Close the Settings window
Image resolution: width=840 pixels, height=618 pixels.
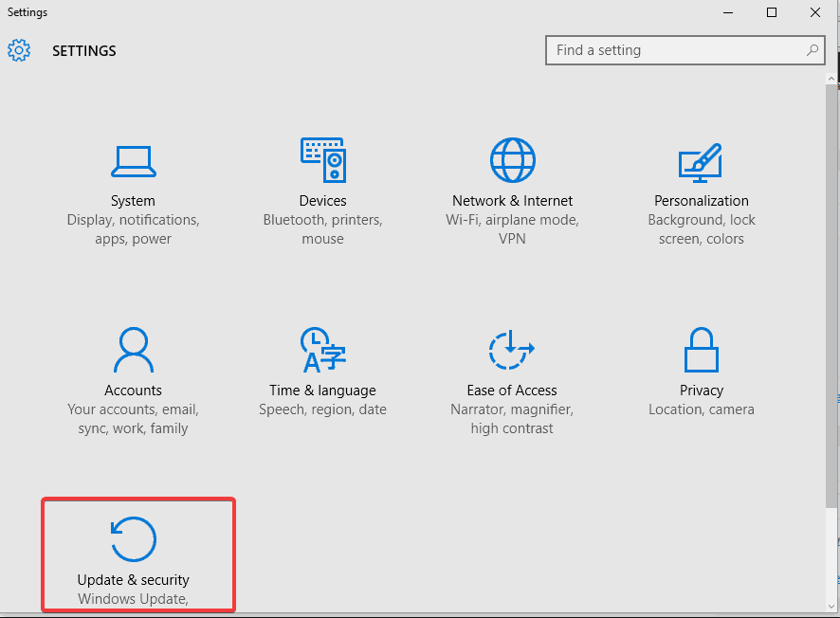click(815, 12)
